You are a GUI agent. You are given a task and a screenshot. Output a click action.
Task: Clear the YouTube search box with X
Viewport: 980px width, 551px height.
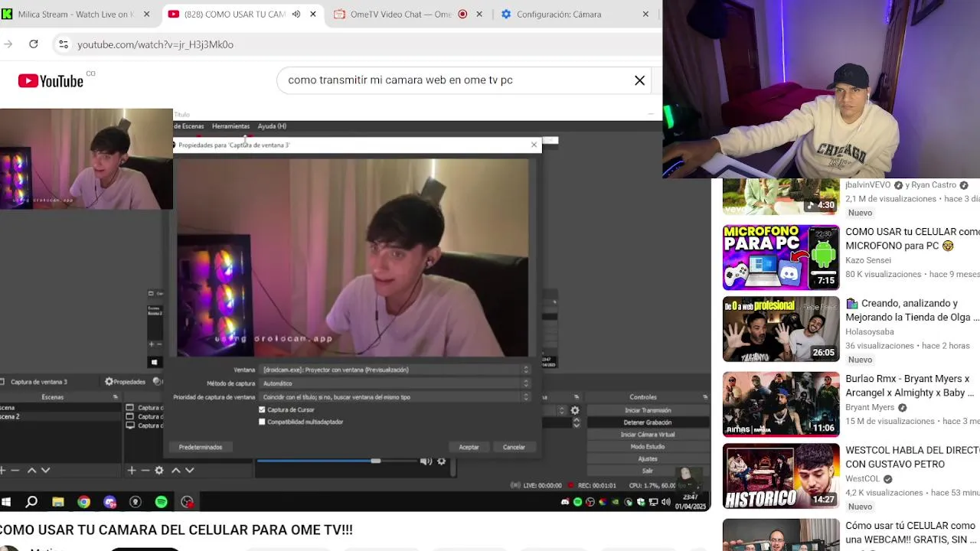coord(639,80)
